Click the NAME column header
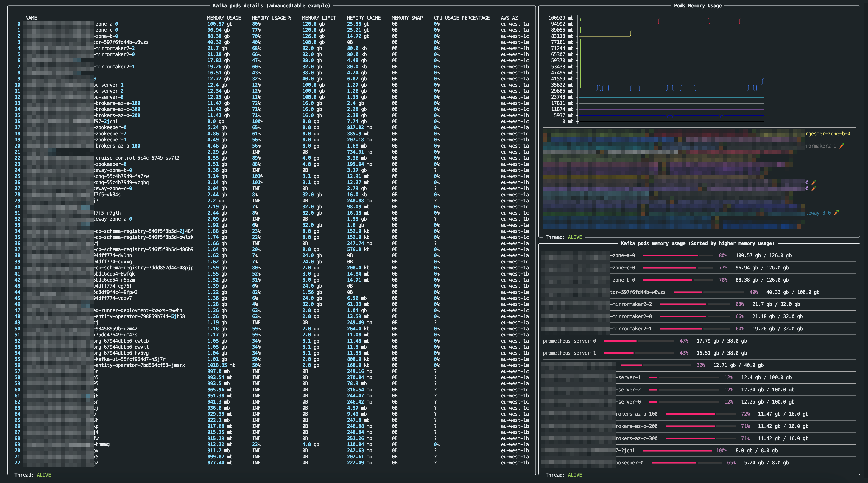 [x=31, y=18]
